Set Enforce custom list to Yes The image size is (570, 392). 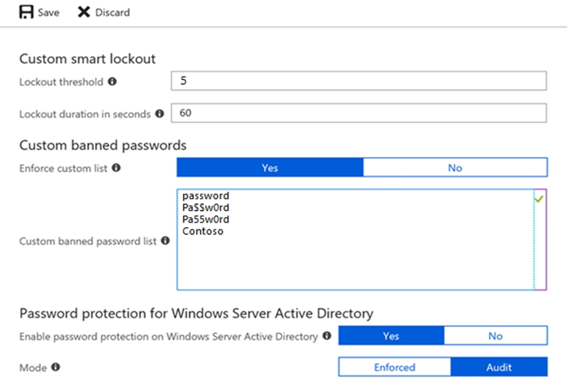(x=269, y=167)
